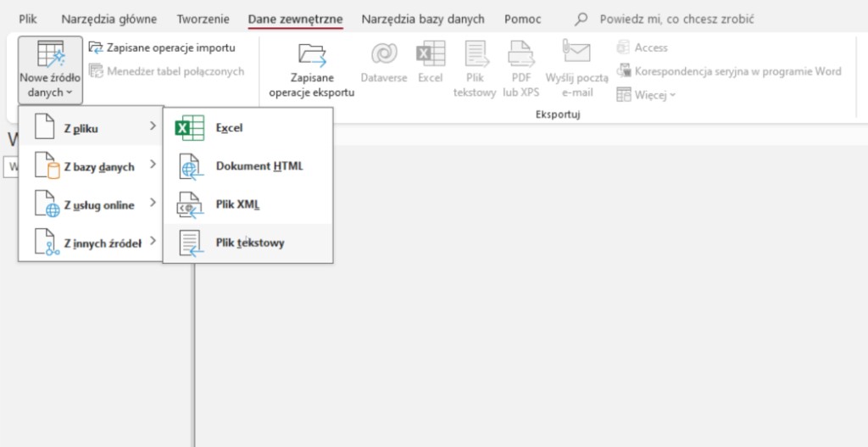Click Zapisane operacje importu button

pos(163,47)
